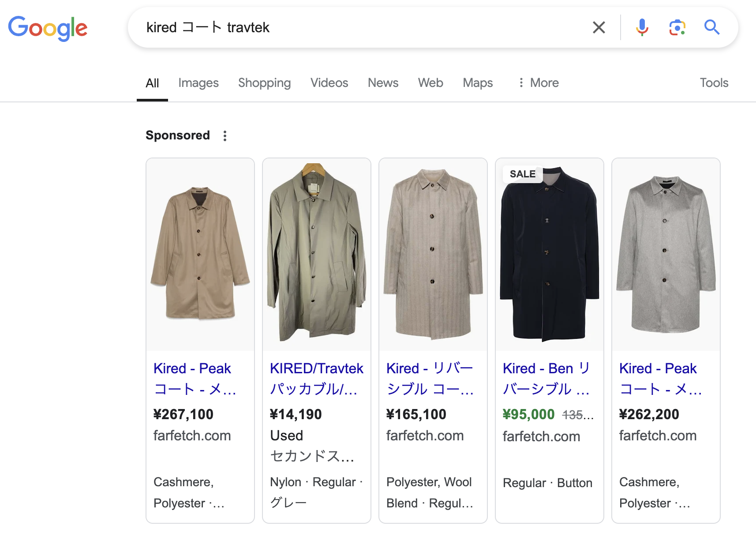Click the ¥262,200 price
This screenshot has height=533, width=756.
[649, 414]
